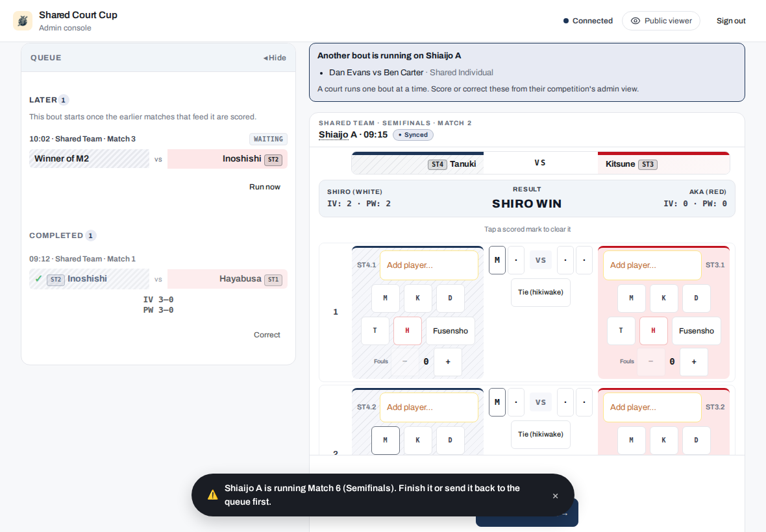The height and width of the screenshot is (532, 766).
Task: Give H (hansoku) to ST4.1 in bout 1
Action: coord(408,331)
